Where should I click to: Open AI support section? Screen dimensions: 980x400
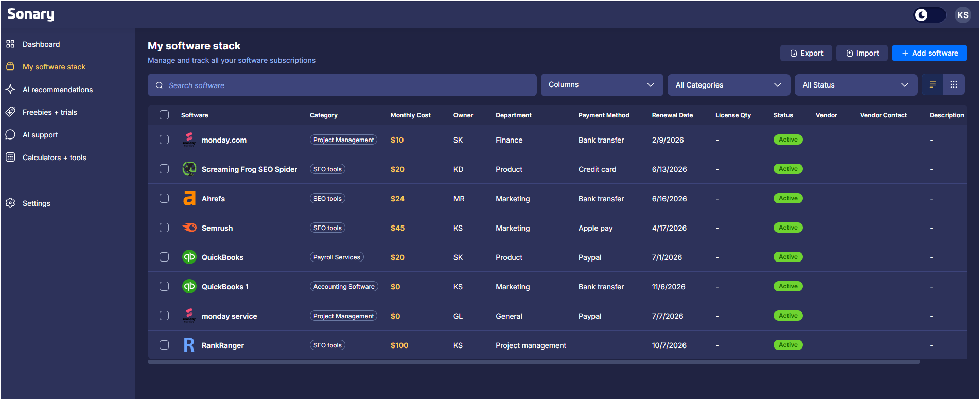40,135
